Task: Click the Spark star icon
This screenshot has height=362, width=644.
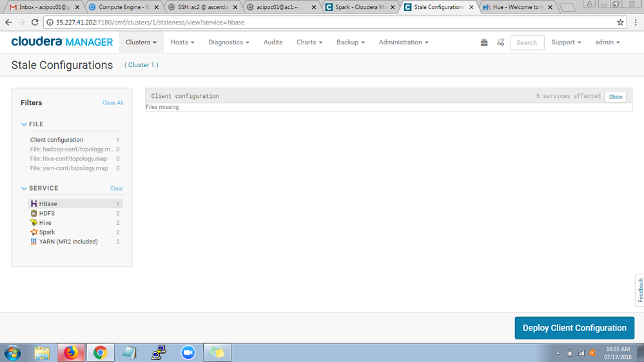Action: [34, 232]
